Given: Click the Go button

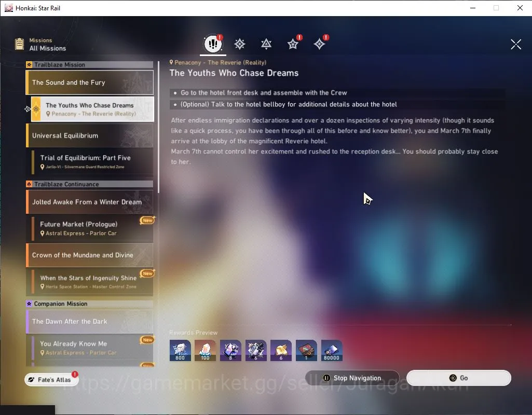Looking at the screenshot, I should tap(459, 378).
